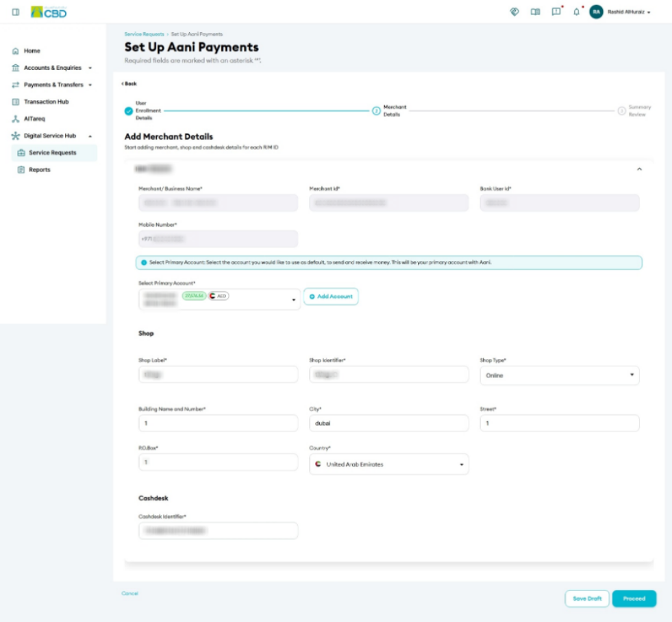Expand Accounts & Enquiries menu
The image size is (672, 622).
click(52, 68)
